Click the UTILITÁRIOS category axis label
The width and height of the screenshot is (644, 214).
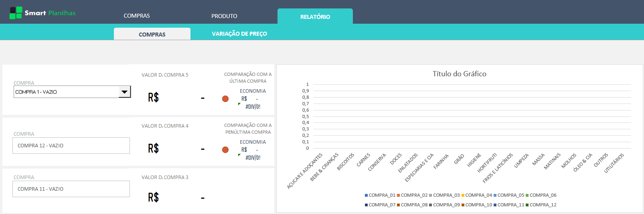point(614,163)
